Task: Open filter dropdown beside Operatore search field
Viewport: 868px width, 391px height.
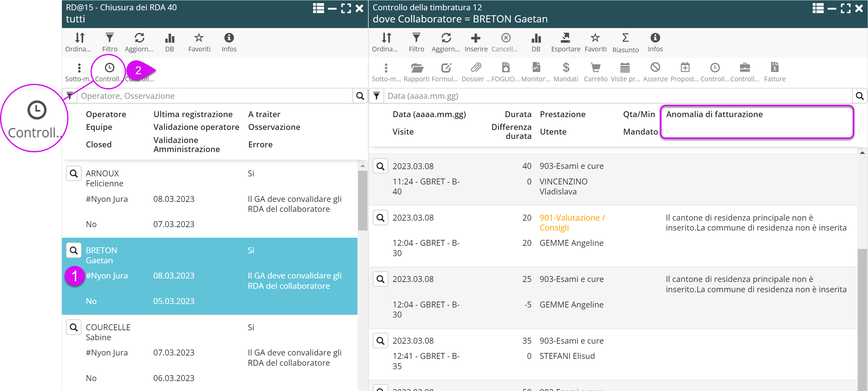Action: (70, 96)
